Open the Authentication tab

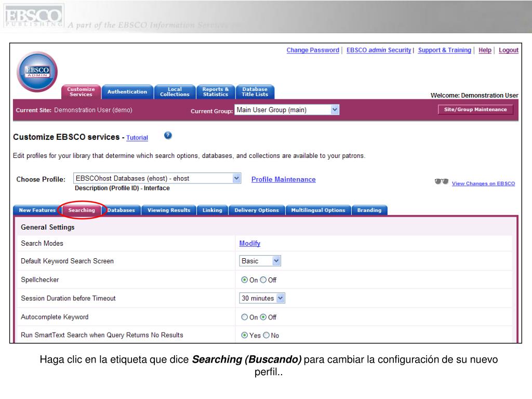pyautogui.click(x=127, y=92)
